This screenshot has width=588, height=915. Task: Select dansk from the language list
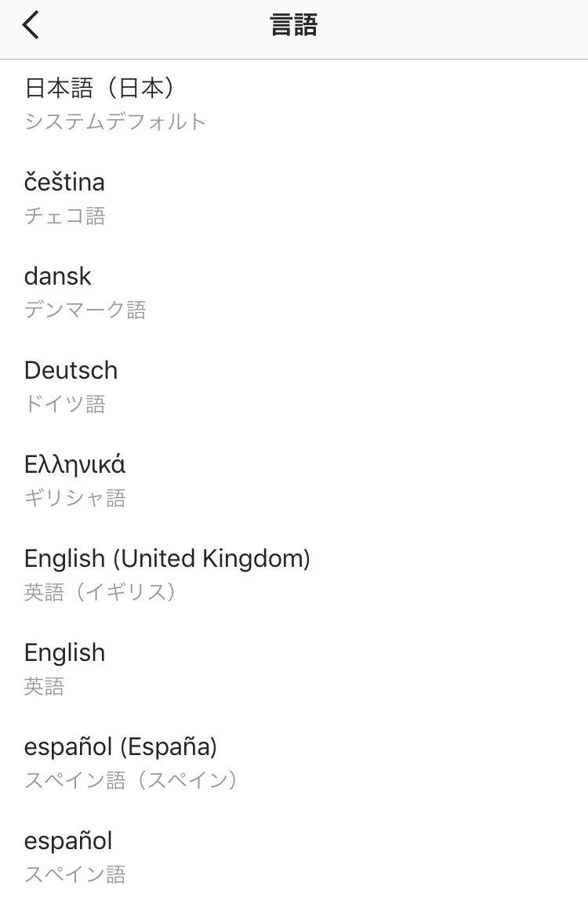pyautogui.click(x=58, y=276)
